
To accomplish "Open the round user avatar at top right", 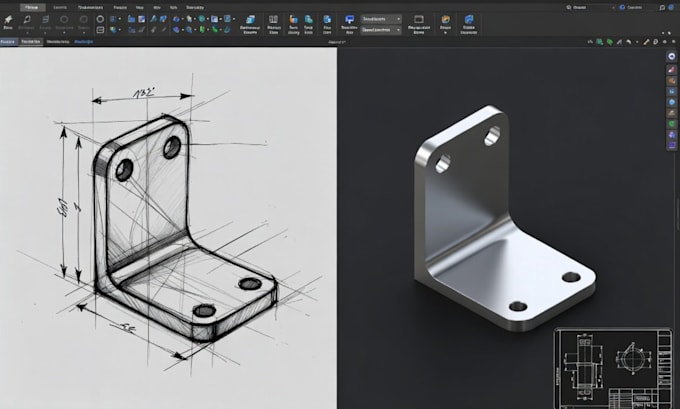I will click(x=671, y=7).
